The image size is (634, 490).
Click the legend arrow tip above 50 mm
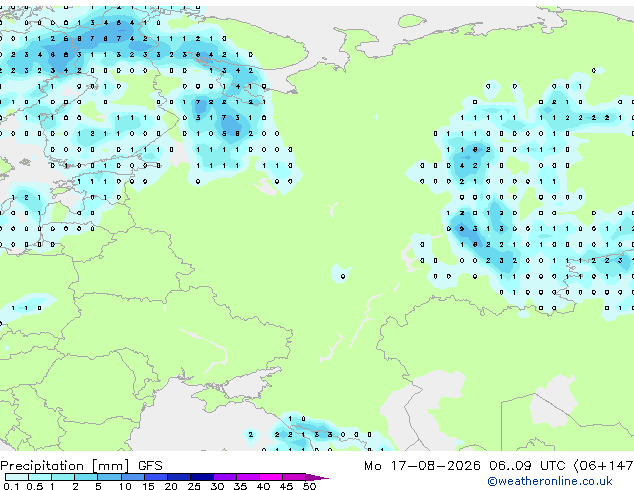click(317, 477)
